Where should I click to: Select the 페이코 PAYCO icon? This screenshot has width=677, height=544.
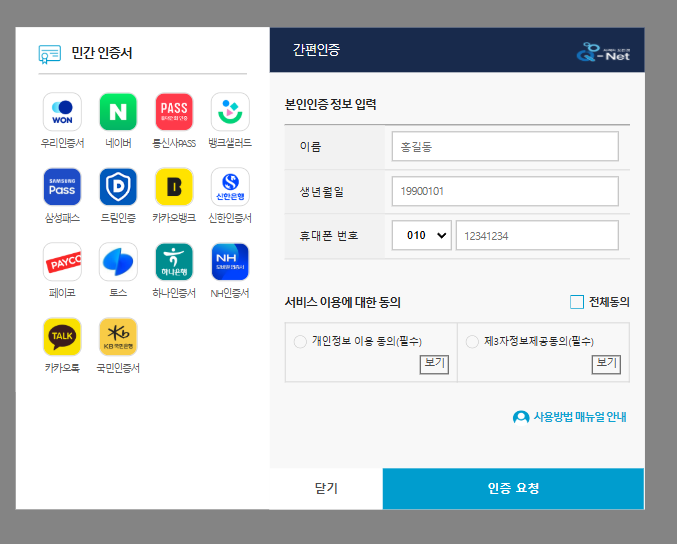(x=62, y=262)
